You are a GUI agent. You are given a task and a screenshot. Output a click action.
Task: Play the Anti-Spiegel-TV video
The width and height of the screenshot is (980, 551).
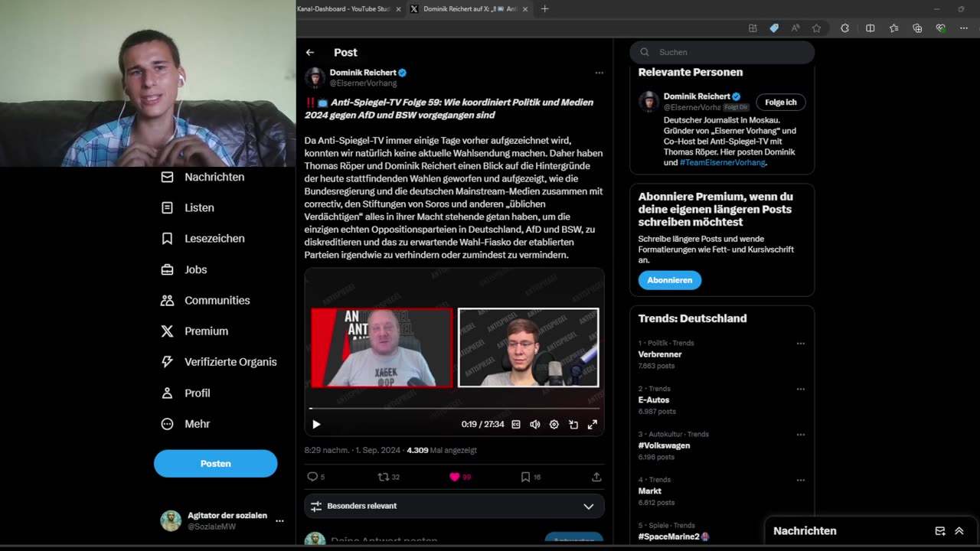316,424
